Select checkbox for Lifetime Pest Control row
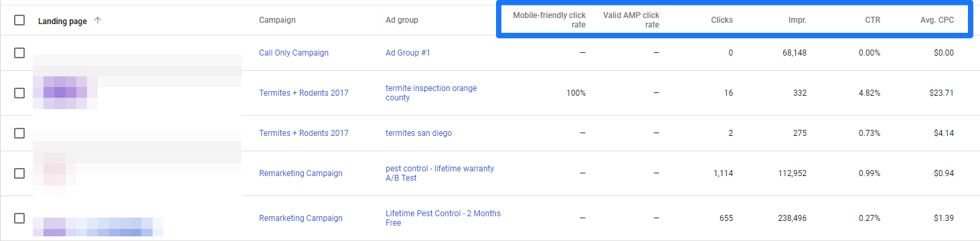980x241 pixels. [19, 218]
